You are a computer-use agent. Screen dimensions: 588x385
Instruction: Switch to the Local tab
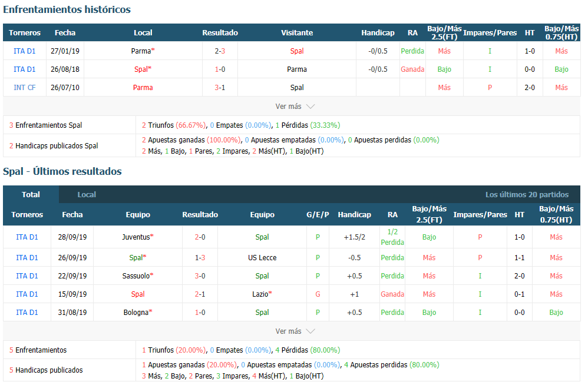(87, 194)
